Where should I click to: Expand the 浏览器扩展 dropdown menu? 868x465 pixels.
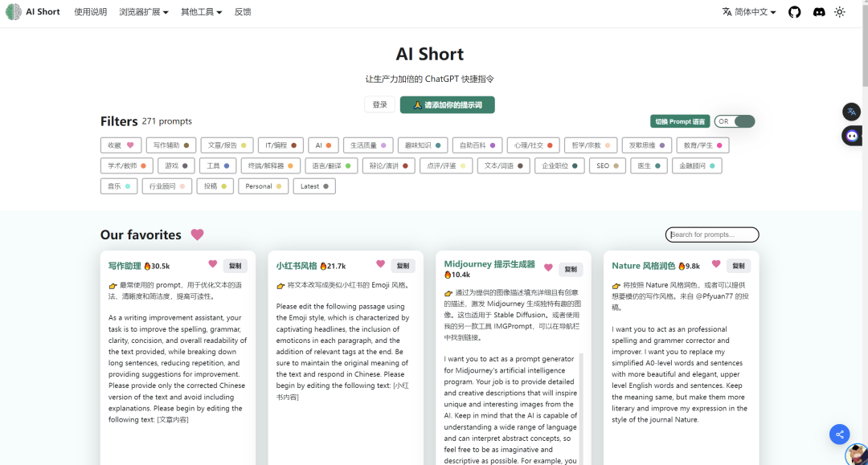pyautogui.click(x=144, y=12)
